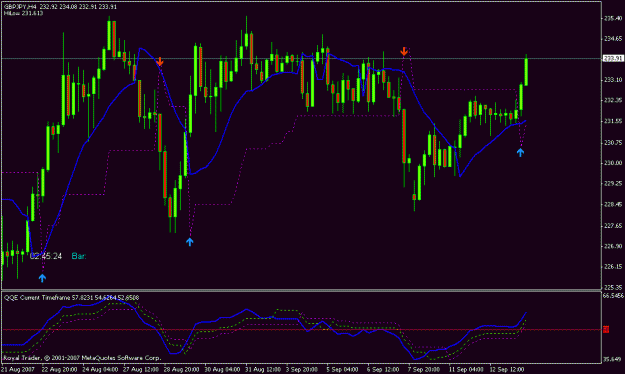This screenshot has width=625, height=374.
Task: Click the 31 Aug 12:00 time label
Action: 263,369
